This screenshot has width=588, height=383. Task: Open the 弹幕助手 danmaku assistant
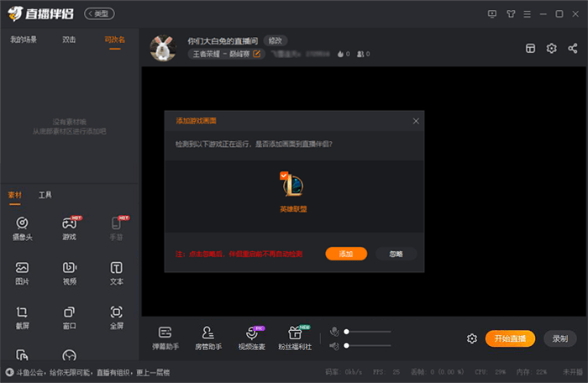(165, 338)
